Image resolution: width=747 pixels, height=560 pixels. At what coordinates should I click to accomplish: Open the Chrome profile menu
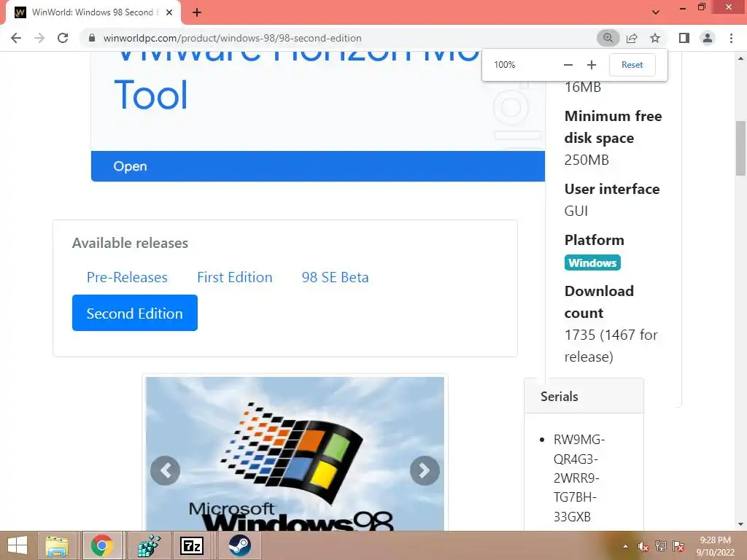click(708, 38)
